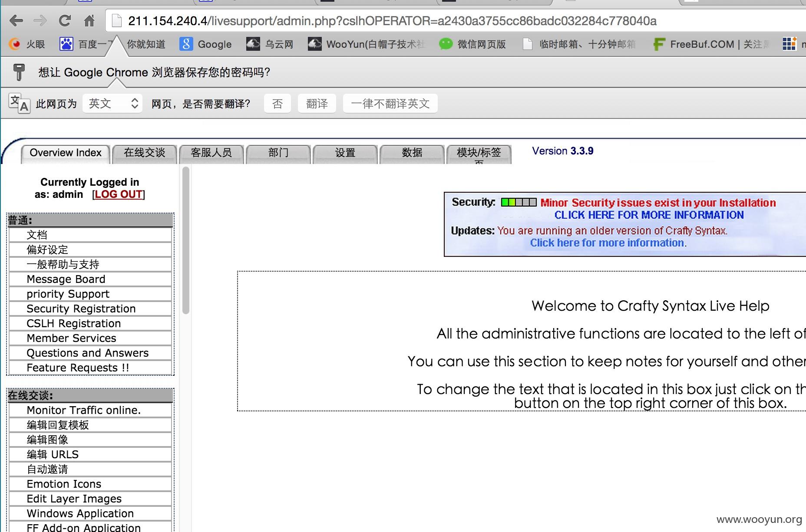This screenshot has width=806, height=532.
Task: Open 编辑图像 in sidebar
Action: [90, 440]
